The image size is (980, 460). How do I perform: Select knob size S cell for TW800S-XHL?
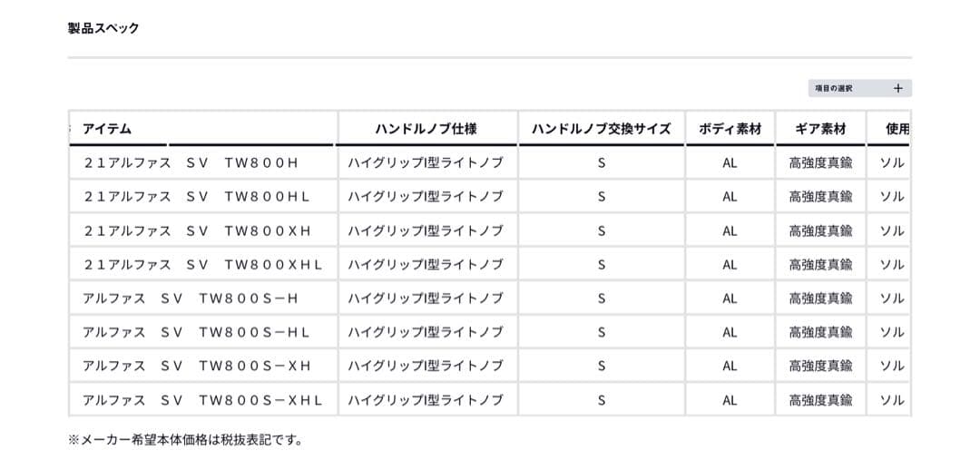coord(602,399)
